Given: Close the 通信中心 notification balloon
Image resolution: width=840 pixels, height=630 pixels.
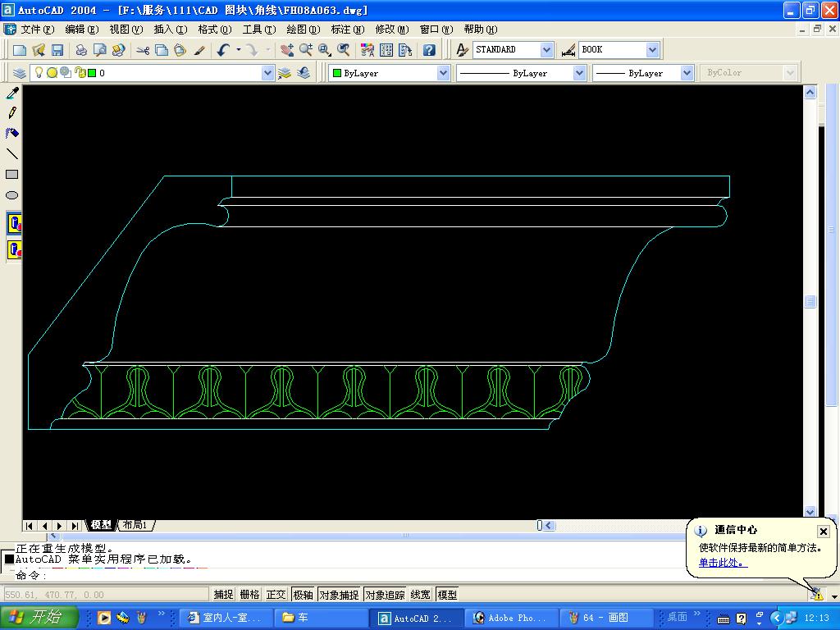Looking at the screenshot, I should point(824,531).
